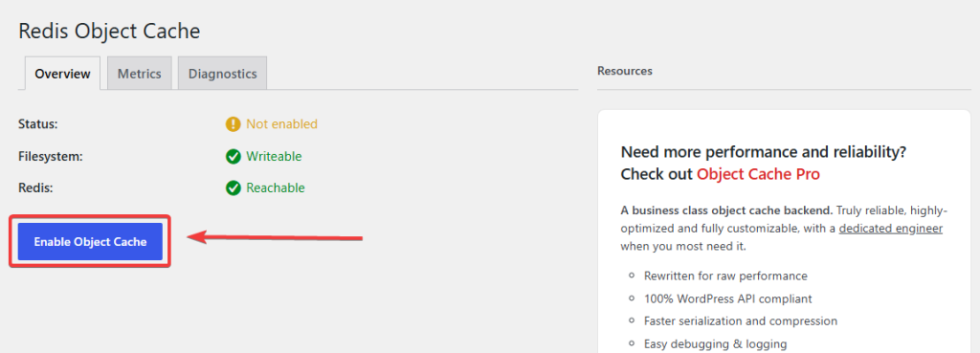Click the Filesystem: label
Image resolution: width=980 pixels, height=353 pixels.
point(51,156)
